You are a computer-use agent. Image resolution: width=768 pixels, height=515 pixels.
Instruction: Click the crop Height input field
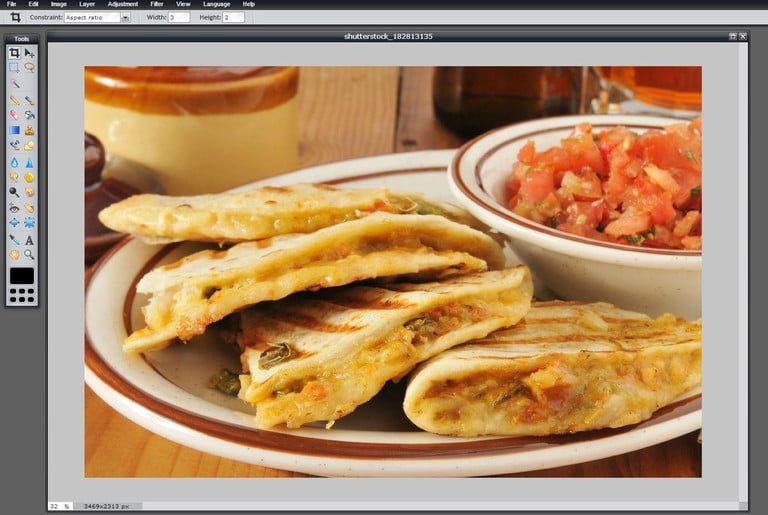[232, 18]
